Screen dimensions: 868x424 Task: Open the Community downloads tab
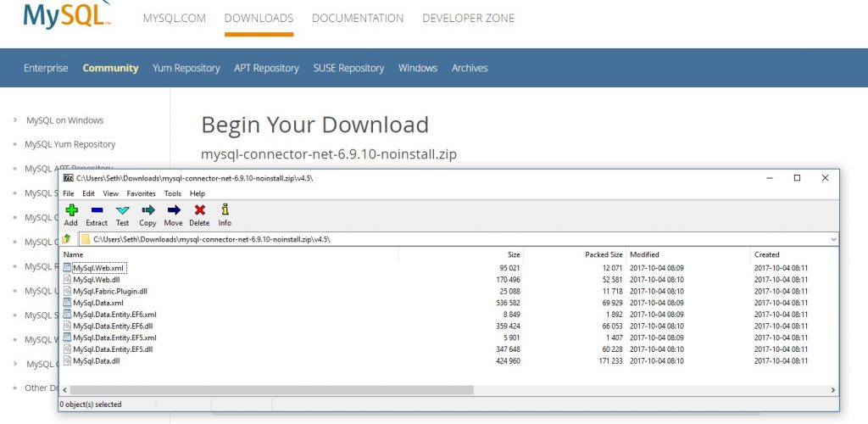click(x=111, y=68)
